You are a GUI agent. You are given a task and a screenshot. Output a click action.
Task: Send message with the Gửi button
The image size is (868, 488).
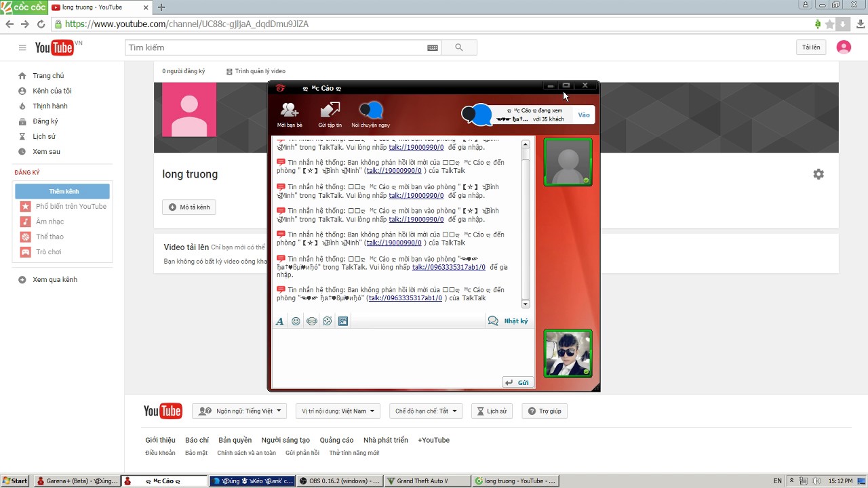(x=517, y=382)
